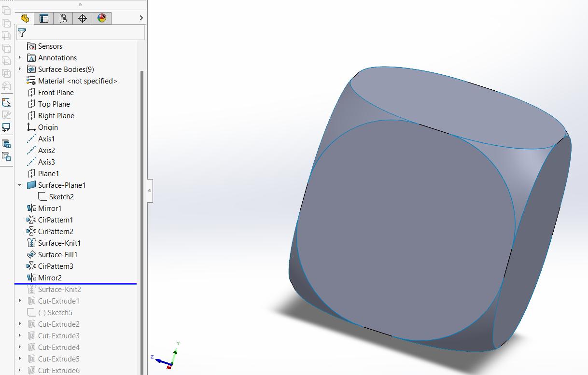Screen dimensions: 588x375
Task: Open the DisplayManager color sphere tab
Action: pyautogui.click(x=102, y=18)
